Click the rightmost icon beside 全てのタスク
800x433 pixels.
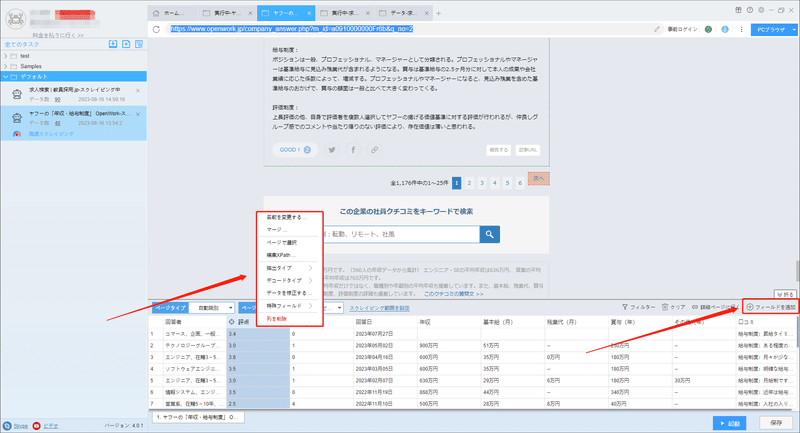pos(139,44)
